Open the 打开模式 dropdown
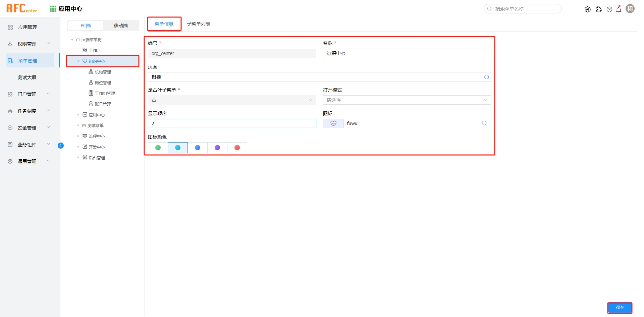Screen dimensions: 644x317 tap(407, 100)
